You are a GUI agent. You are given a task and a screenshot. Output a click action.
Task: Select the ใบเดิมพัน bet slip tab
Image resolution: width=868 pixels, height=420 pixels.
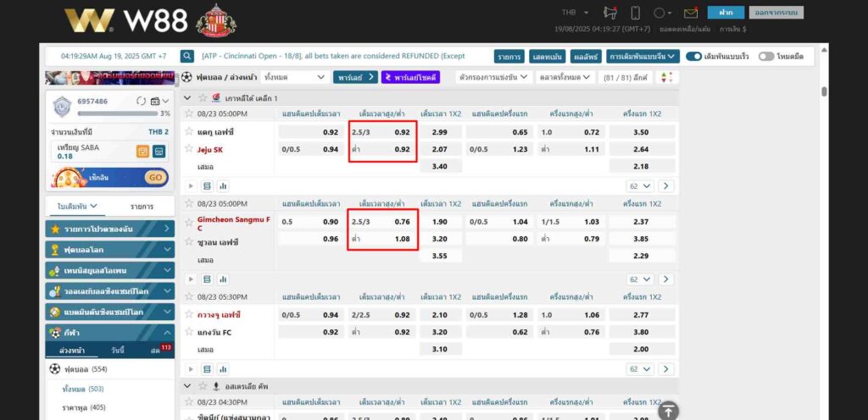pos(77,206)
